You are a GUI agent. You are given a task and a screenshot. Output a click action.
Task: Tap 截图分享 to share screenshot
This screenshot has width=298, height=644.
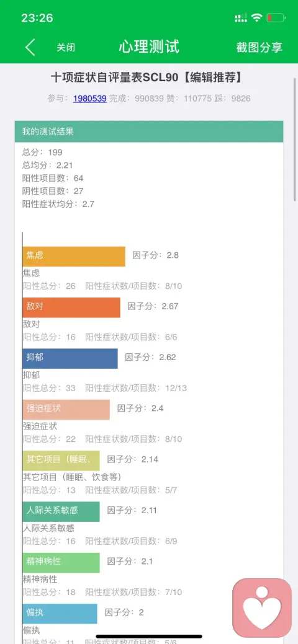click(x=260, y=47)
